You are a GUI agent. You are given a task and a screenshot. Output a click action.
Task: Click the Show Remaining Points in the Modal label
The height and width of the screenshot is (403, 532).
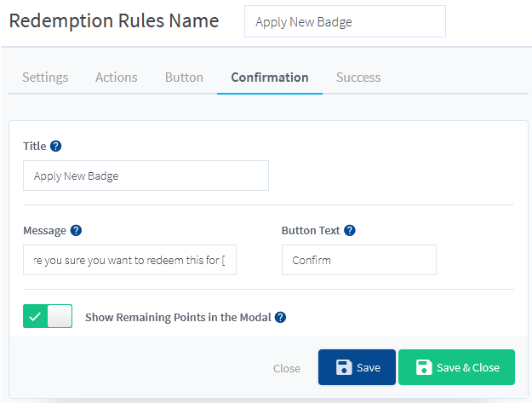(x=178, y=318)
